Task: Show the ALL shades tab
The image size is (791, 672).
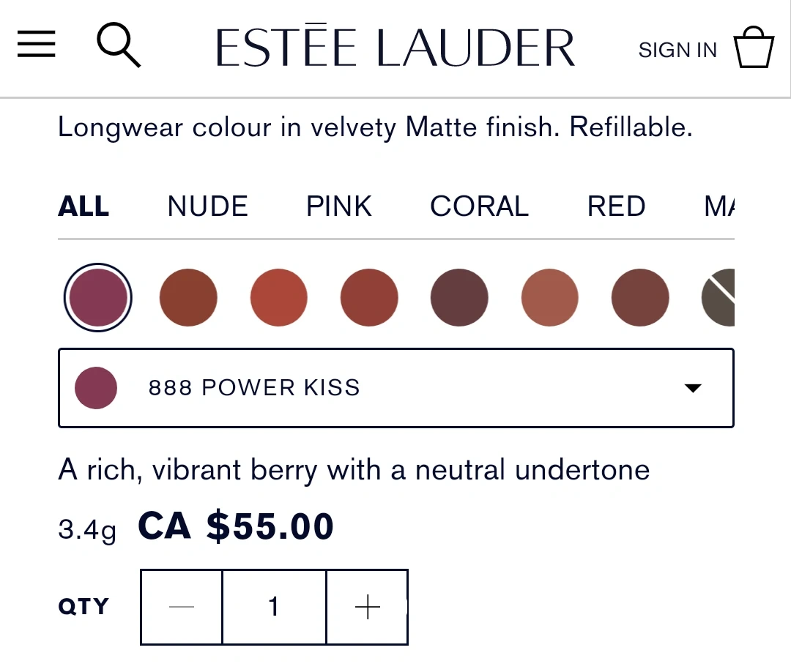Action: [x=83, y=206]
